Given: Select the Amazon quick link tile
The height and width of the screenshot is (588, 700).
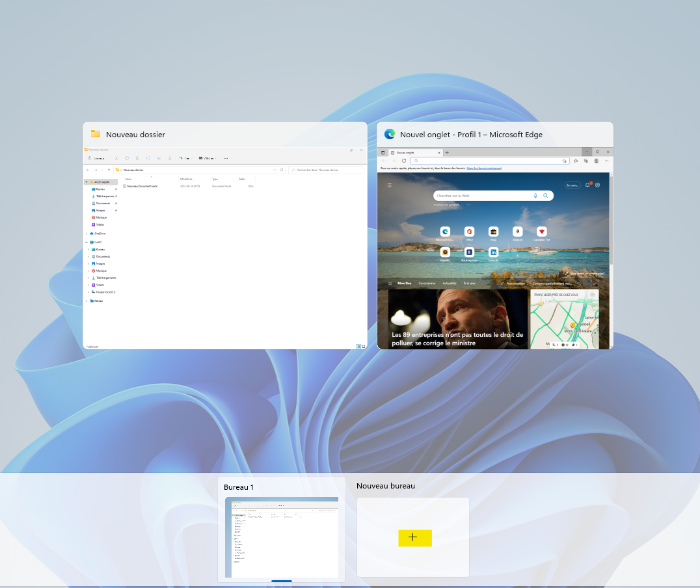Looking at the screenshot, I should tap(517, 232).
